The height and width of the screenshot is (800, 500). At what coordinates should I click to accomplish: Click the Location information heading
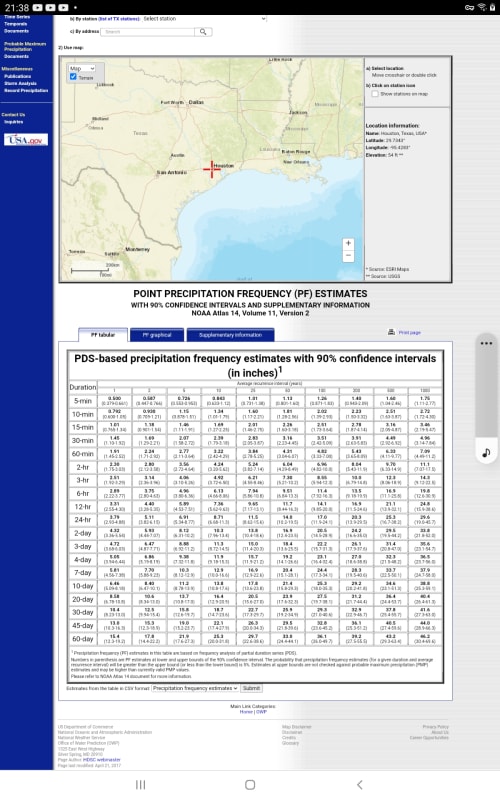[392, 126]
